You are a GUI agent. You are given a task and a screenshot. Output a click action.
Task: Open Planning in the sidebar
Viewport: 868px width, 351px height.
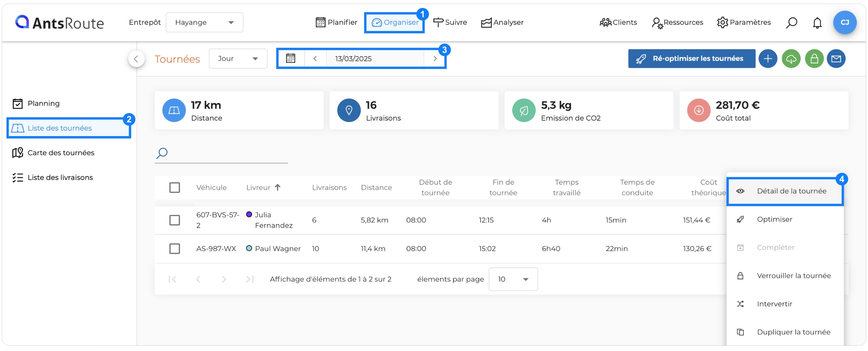tap(36, 103)
